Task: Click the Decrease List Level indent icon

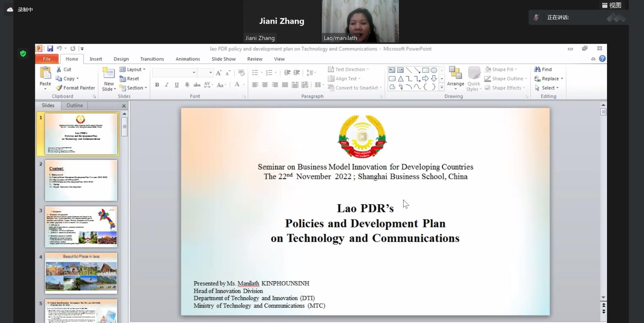Action: tap(287, 73)
